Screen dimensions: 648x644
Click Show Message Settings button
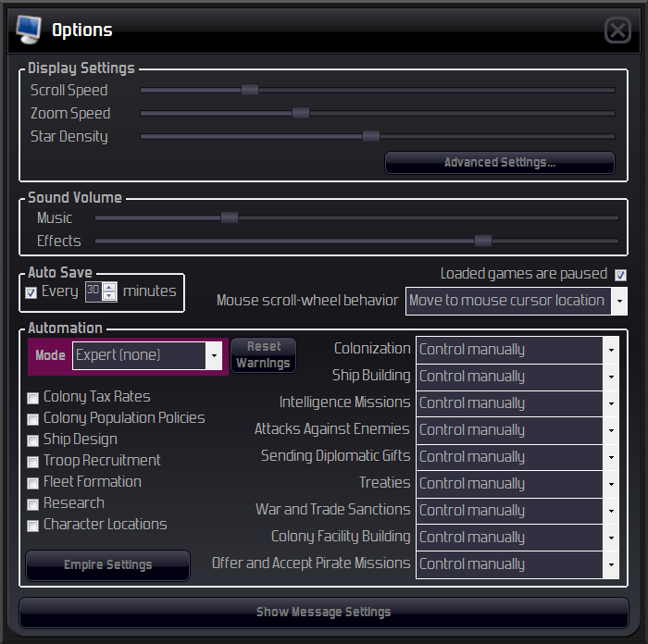(x=324, y=613)
